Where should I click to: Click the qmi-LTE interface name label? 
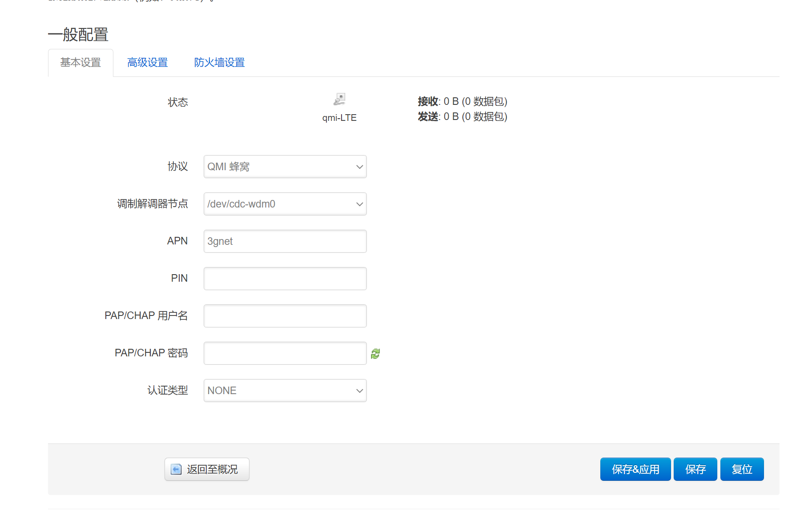click(x=339, y=118)
